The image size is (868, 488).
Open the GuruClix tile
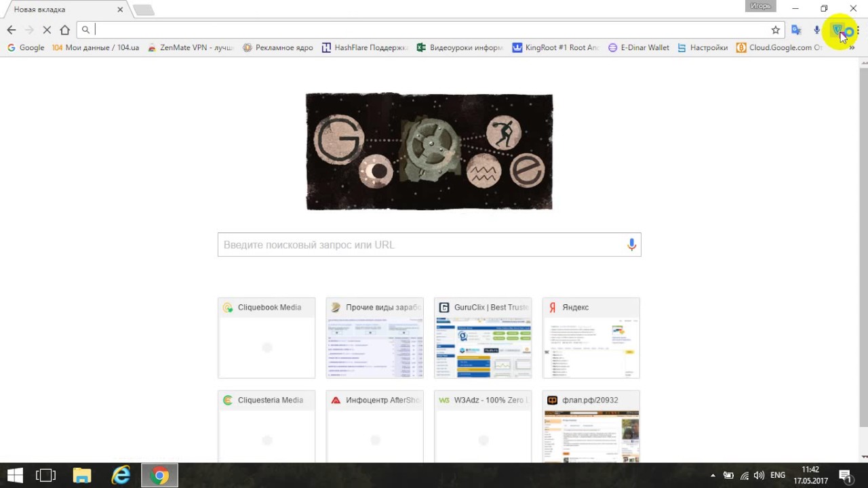[483, 338]
